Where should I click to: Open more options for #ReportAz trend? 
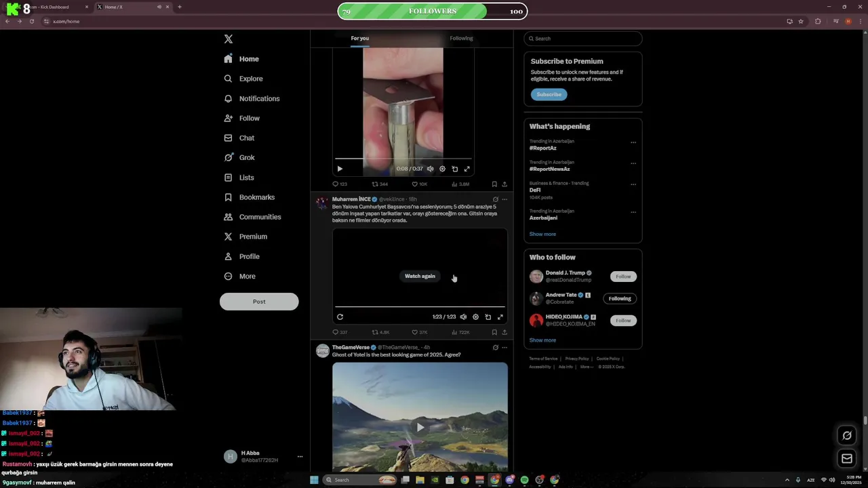coord(633,142)
